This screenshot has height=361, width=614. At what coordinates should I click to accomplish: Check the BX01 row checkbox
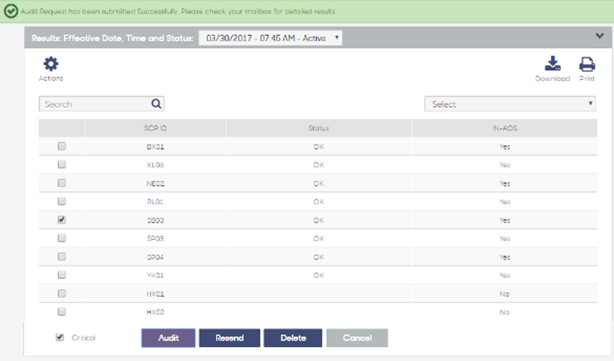point(61,146)
